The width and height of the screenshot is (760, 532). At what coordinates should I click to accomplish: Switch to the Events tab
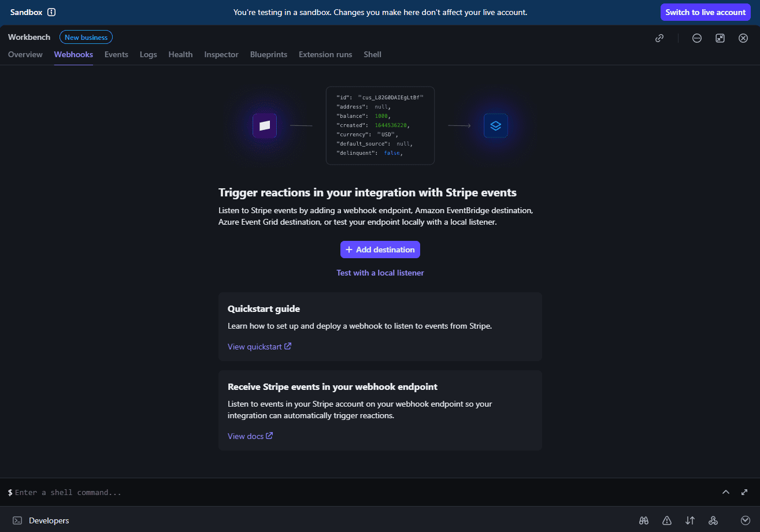(x=116, y=54)
